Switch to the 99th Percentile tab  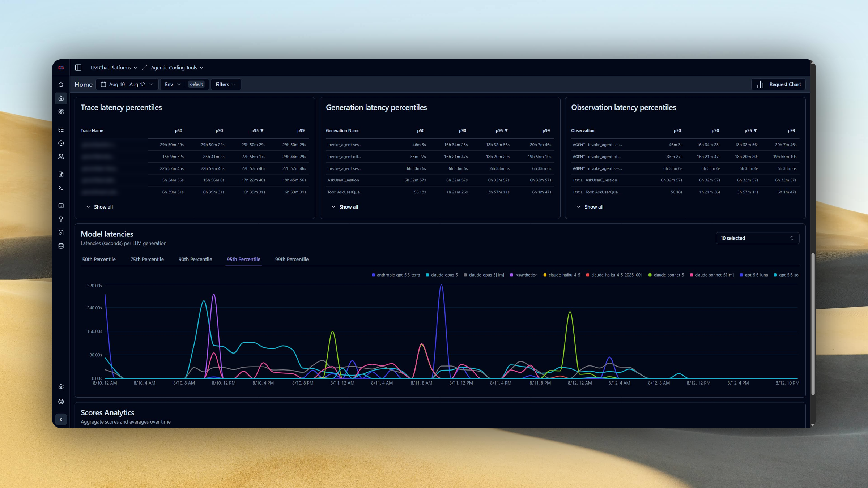(x=292, y=260)
